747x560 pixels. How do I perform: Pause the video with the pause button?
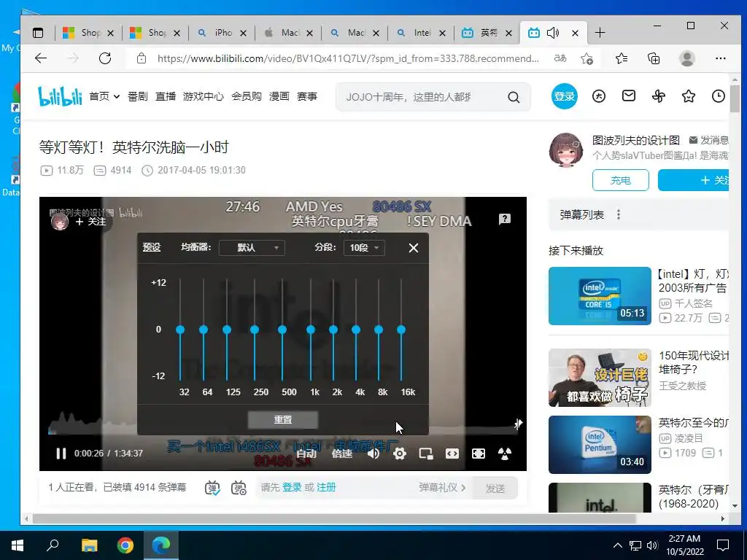[61, 454]
